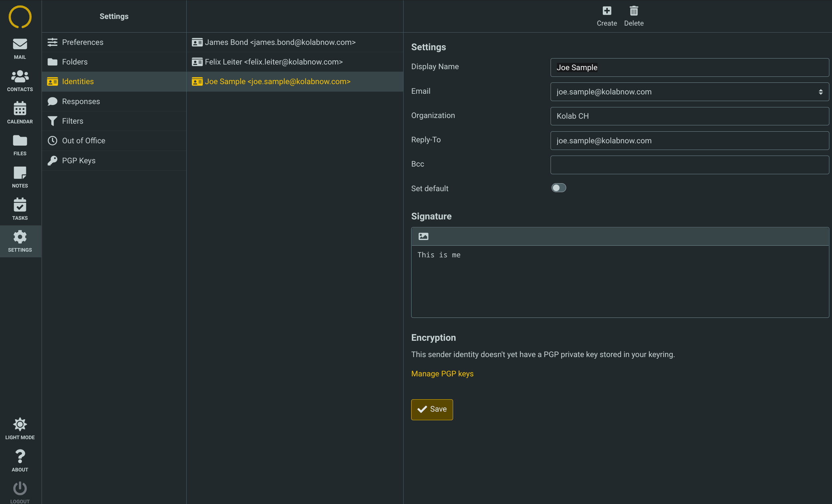The image size is (832, 504).
Task: Select Out of Office settings
Action: [x=83, y=141]
